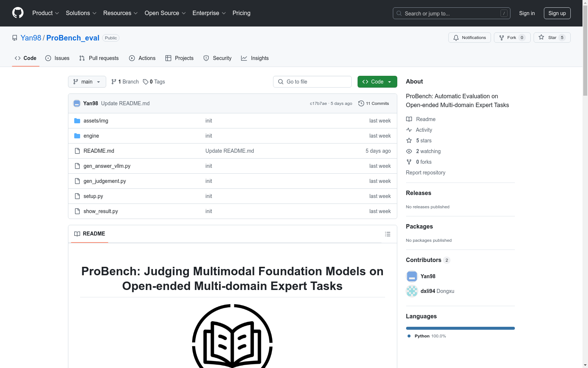
Task: Click the show_result.py file icon
Action: [x=77, y=211]
